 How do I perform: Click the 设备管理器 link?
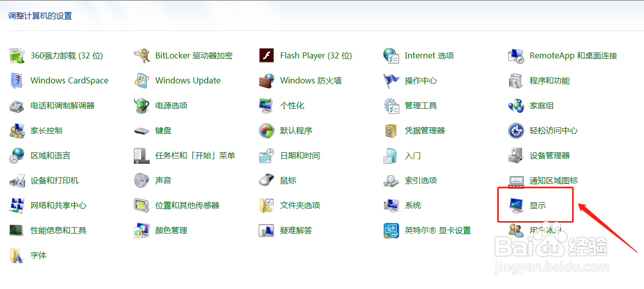coord(550,156)
